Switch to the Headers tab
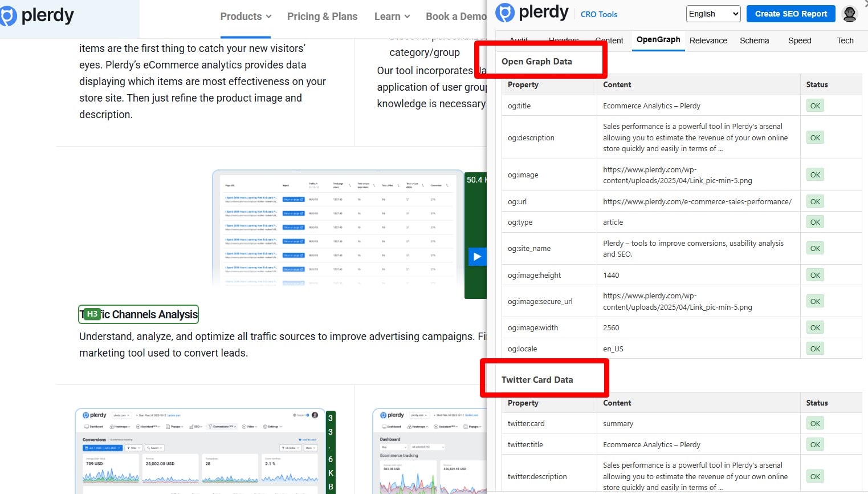The height and width of the screenshot is (494, 868). coord(563,41)
